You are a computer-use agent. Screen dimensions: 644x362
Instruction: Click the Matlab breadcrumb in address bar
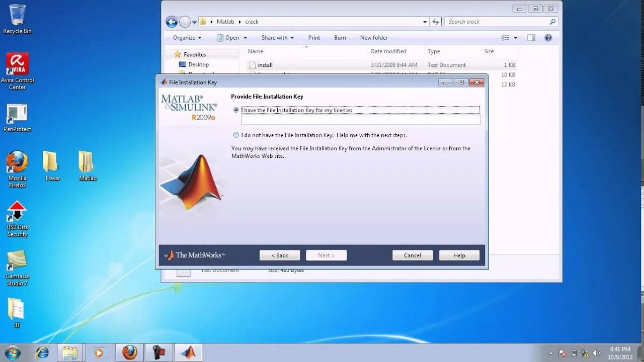click(225, 22)
